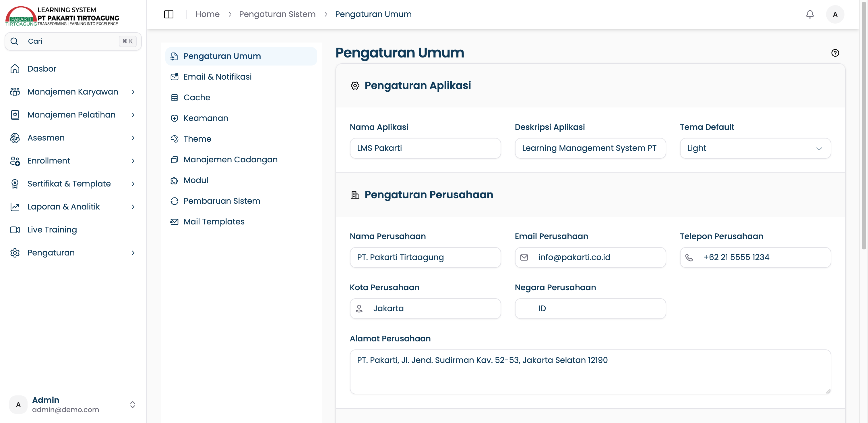Select Pengaturan Umum settings tab
The width and height of the screenshot is (868, 423).
point(241,56)
